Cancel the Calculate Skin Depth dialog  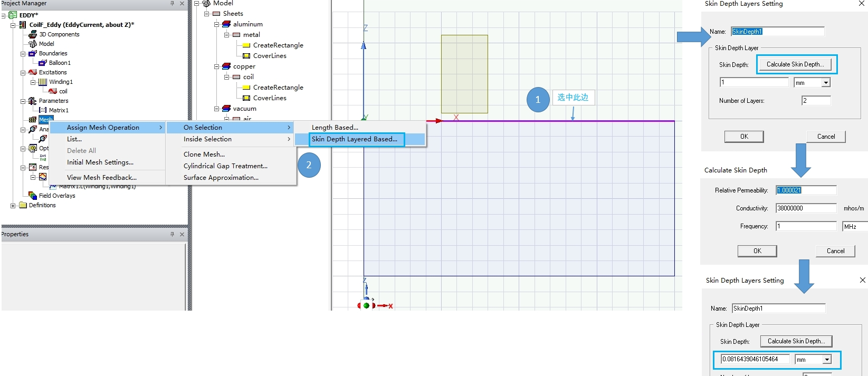click(835, 251)
